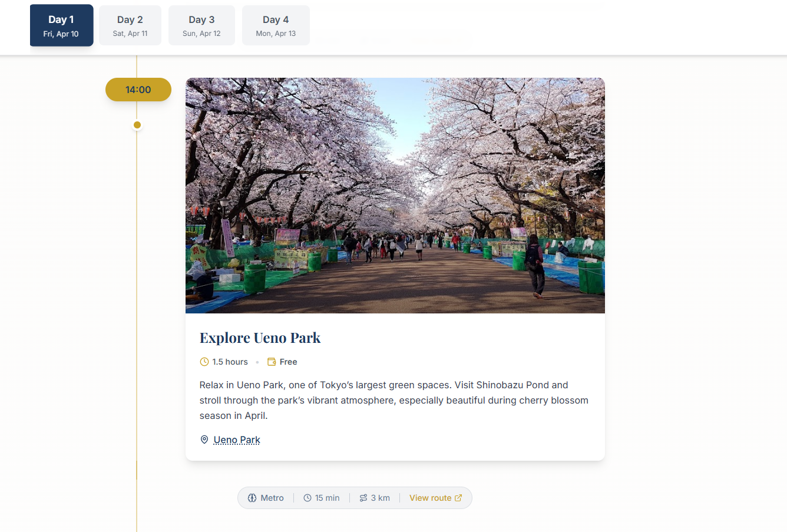This screenshot has height=532, width=787.
Task: Open the Ueno Park cherry blossom photo
Action: [x=395, y=196]
